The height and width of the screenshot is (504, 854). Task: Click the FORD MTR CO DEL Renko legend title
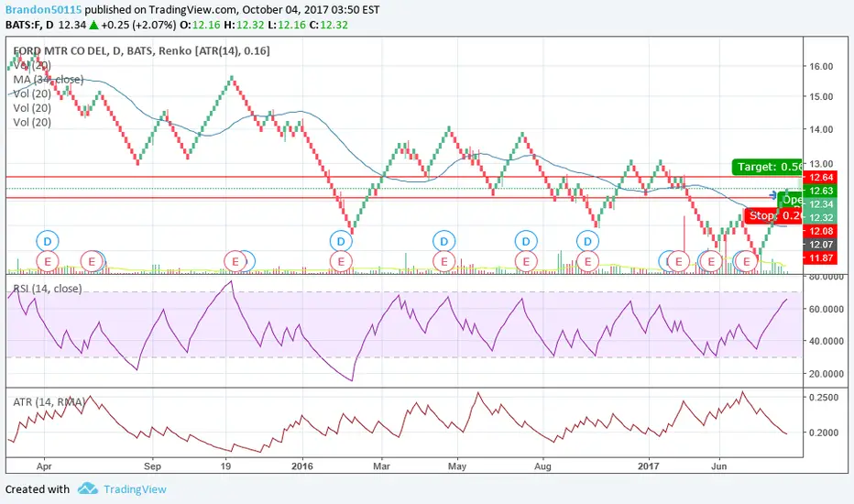pyautogui.click(x=142, y=50)
